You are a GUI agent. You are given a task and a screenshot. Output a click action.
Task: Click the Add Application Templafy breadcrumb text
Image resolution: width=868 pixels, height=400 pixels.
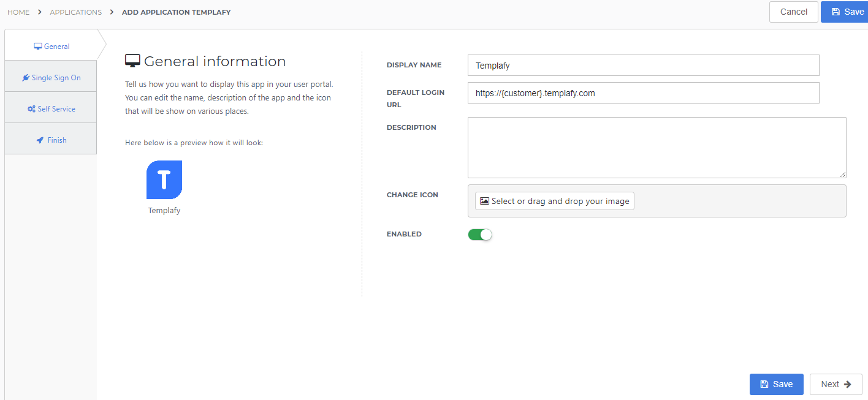[x=177, y=12]
